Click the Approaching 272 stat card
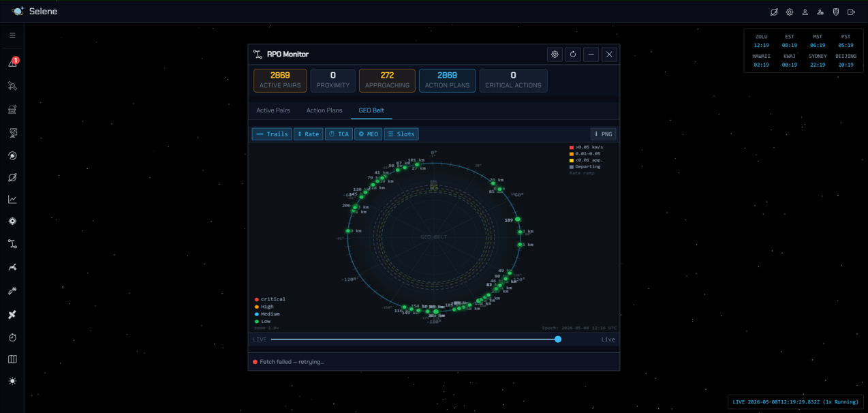The height and width of the screenshot is (413, 868). click(x=387, y=80)
